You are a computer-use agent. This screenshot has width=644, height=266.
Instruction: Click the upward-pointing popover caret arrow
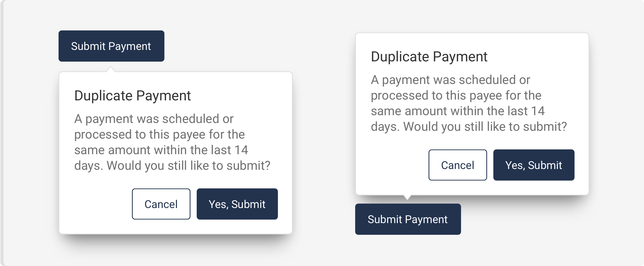[111, 69]
